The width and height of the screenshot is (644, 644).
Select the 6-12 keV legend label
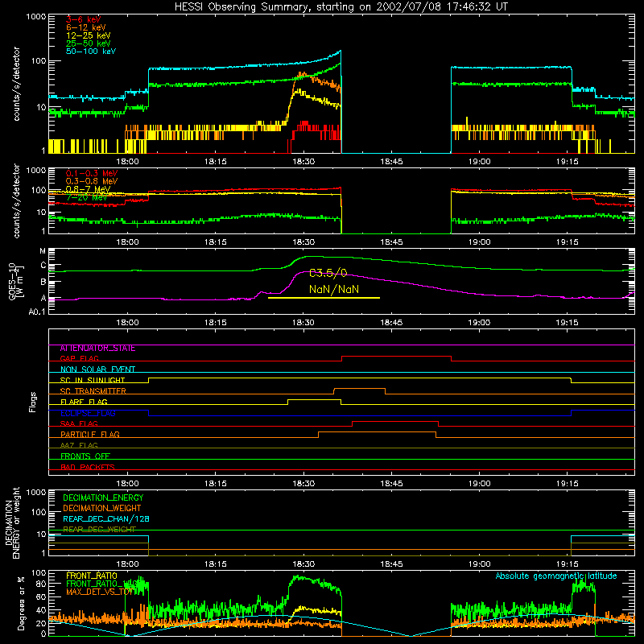[x=85, y=27]
